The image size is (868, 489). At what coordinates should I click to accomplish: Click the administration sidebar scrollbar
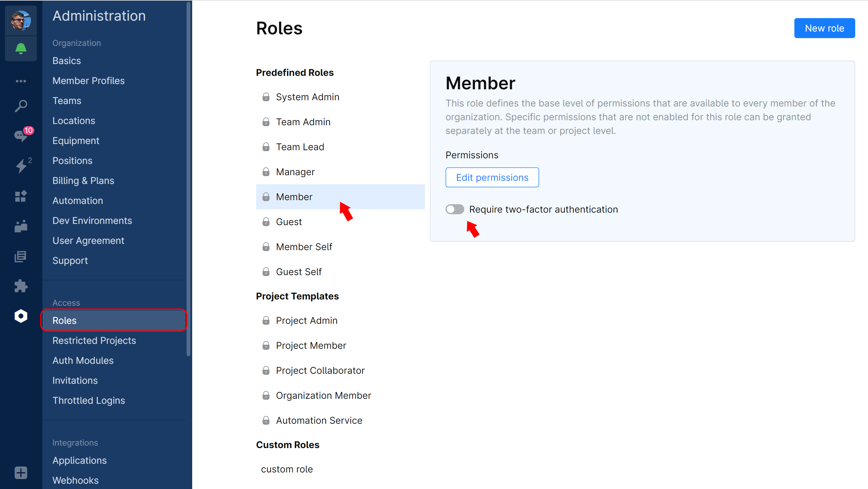pos(188,179)
